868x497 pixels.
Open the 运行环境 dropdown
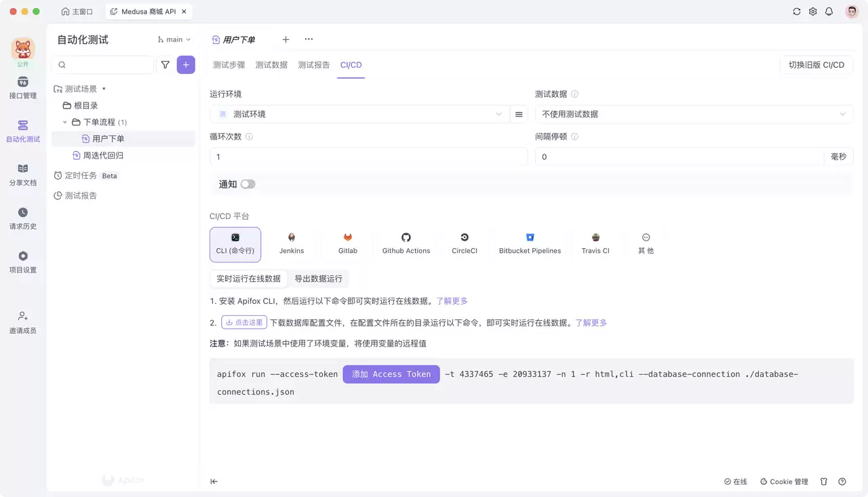[x=359, y=114]
